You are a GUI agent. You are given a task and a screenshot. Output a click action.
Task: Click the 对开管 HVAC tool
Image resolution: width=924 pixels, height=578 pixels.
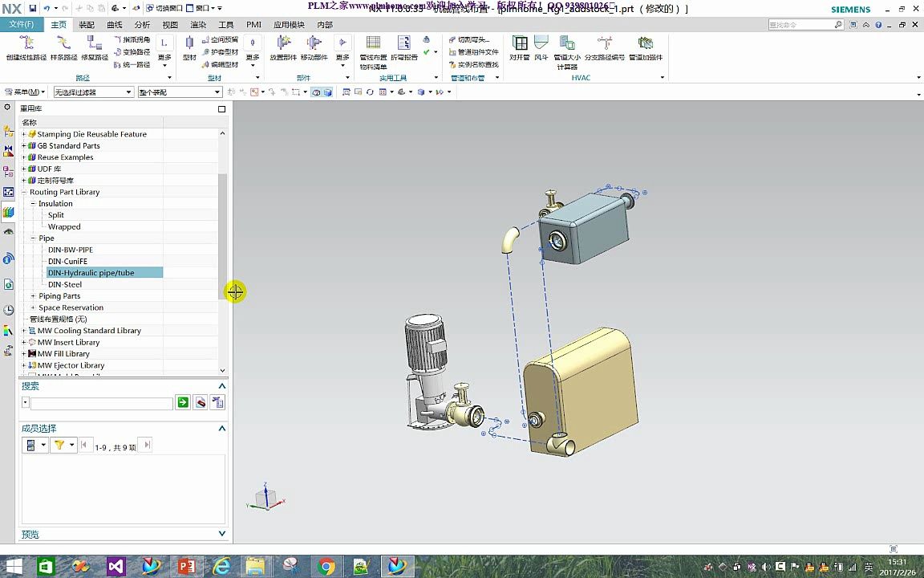[520, 48]
